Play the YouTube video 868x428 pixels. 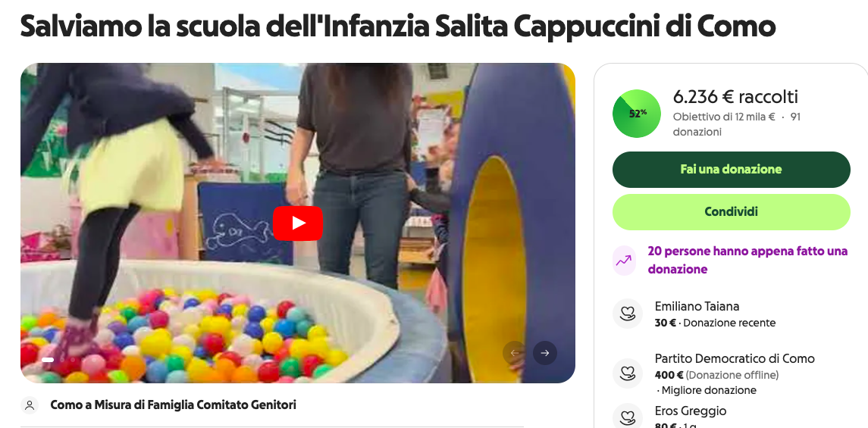click(298, 223)
